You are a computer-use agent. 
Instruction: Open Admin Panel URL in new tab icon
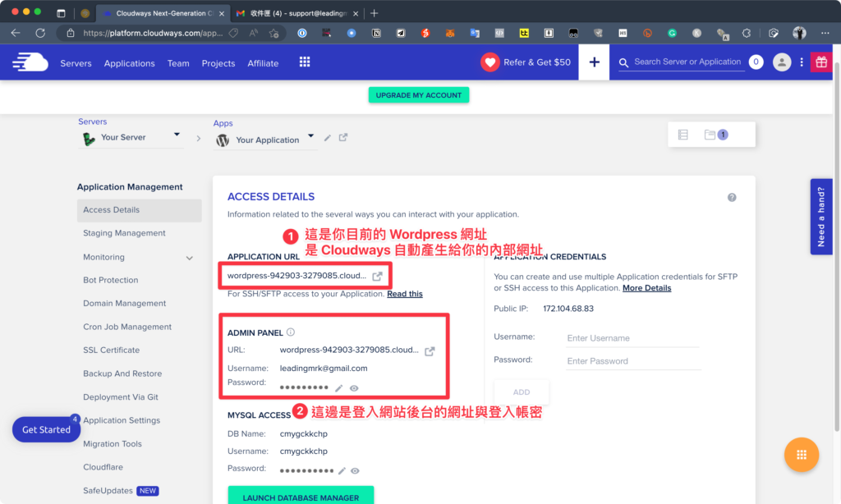point(430,351)
